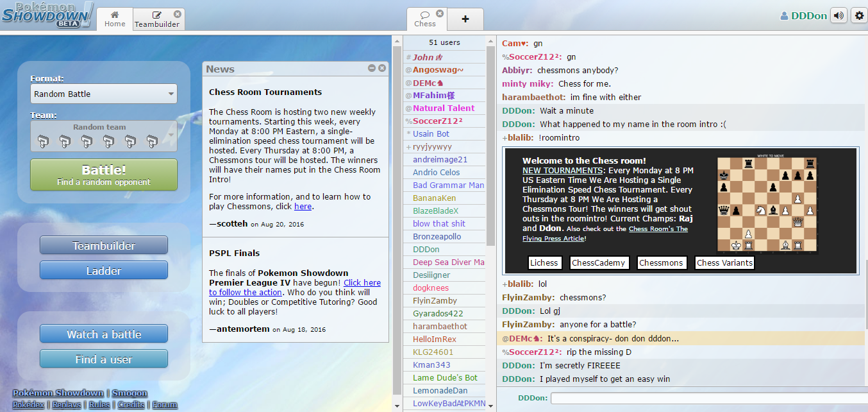
Task: Click the Watch a battle button
Action: pyautogui.click(x=104, y=334)
